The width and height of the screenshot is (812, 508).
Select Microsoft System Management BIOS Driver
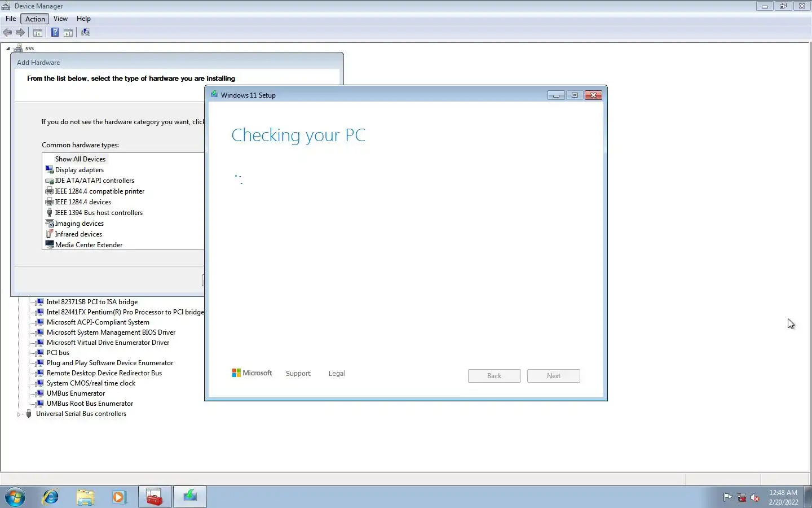pos(111,332)
